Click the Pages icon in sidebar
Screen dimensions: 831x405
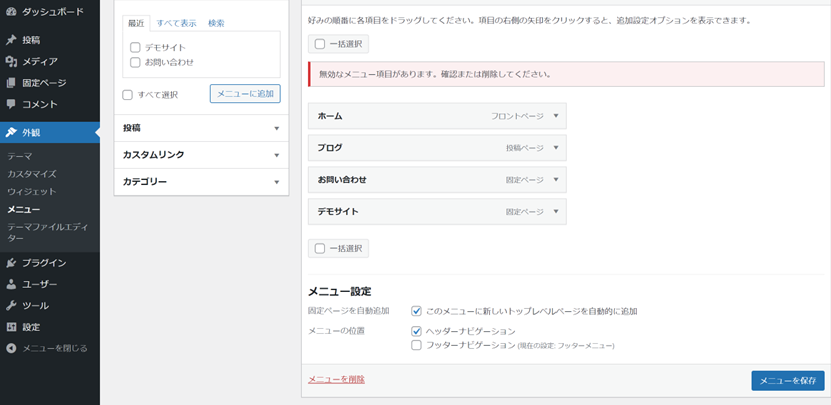click(x=11, y=83)
